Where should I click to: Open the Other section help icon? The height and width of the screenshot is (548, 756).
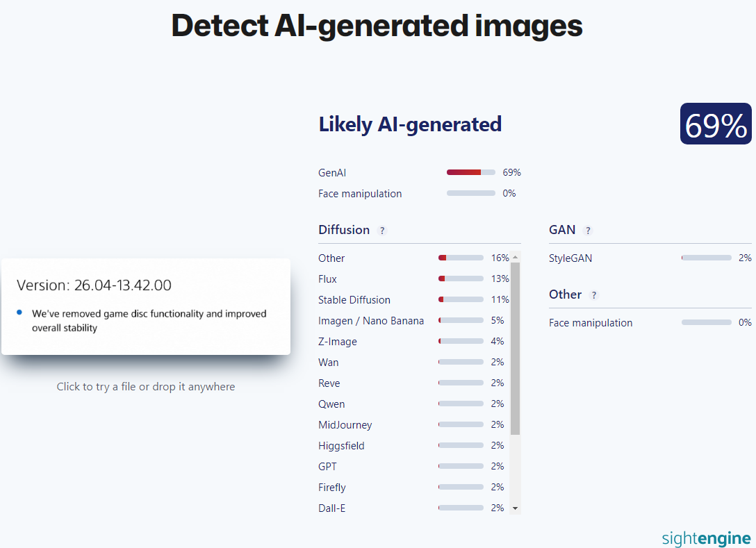coord(594,295)
